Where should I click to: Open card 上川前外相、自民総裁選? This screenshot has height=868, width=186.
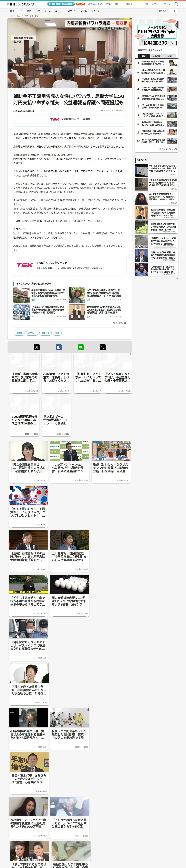(70, 551)
